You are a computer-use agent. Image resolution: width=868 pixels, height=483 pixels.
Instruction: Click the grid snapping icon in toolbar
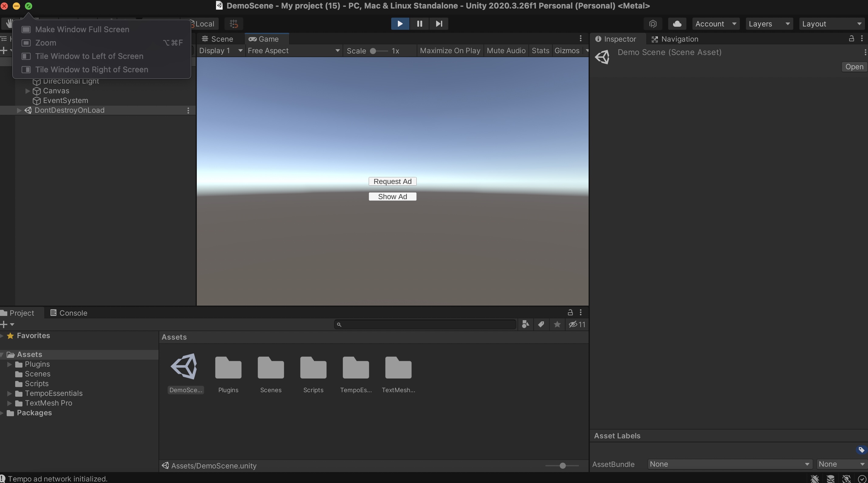(234, 24)
